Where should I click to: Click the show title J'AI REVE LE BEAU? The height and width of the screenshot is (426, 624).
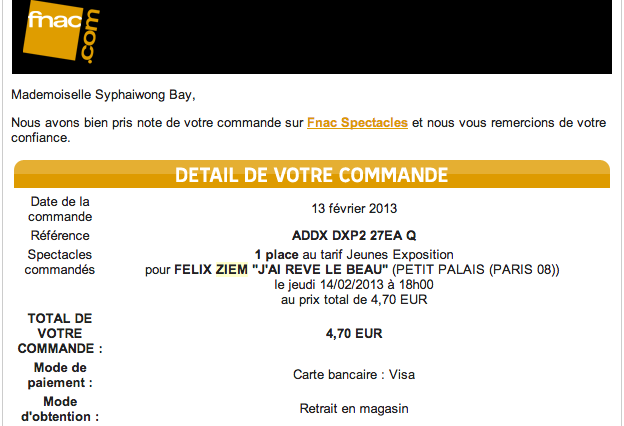coord(320,270)
